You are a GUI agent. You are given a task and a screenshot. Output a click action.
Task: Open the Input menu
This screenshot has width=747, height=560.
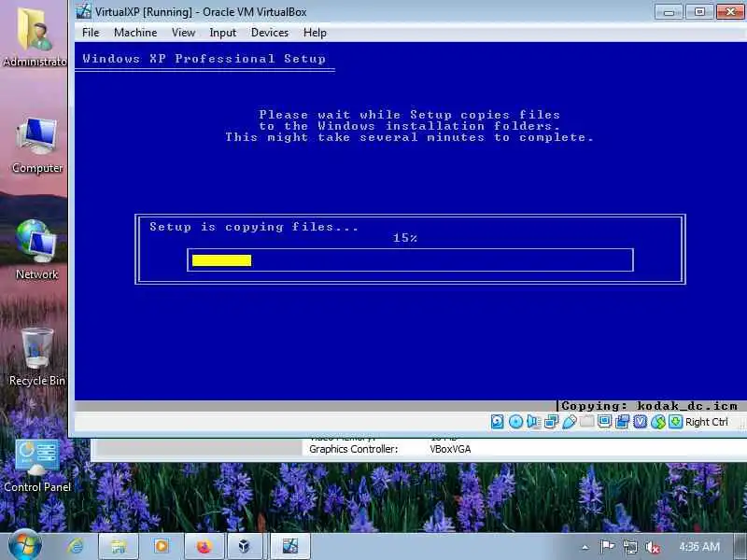(x=222, y=33)
